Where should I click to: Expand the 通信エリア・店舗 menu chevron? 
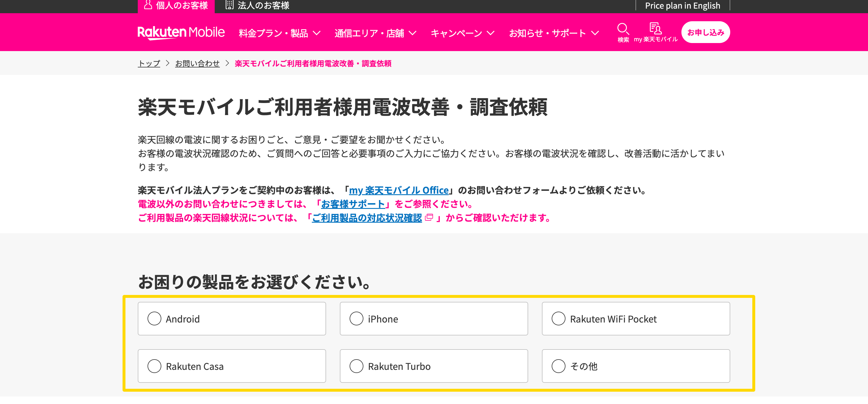pos(412,33)
